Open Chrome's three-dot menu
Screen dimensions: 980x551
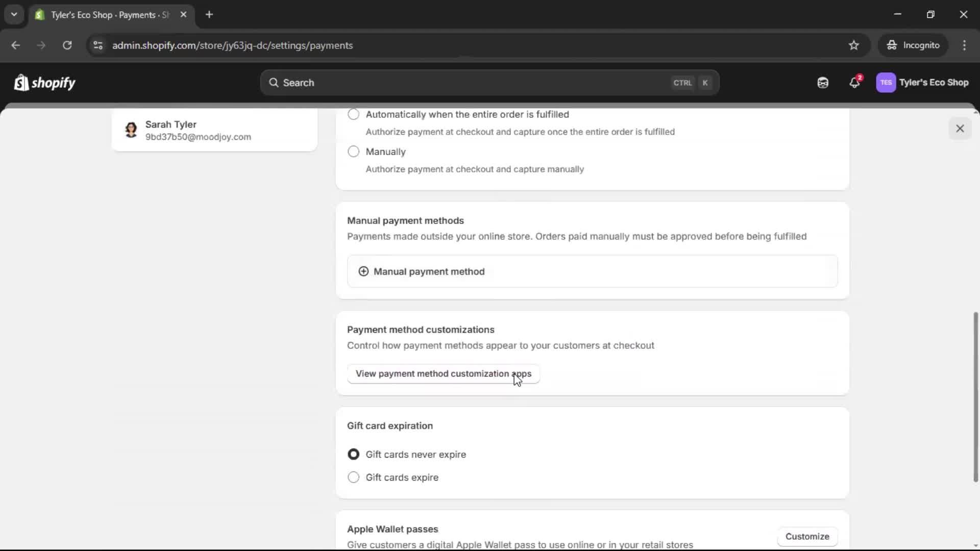[965, 45]
